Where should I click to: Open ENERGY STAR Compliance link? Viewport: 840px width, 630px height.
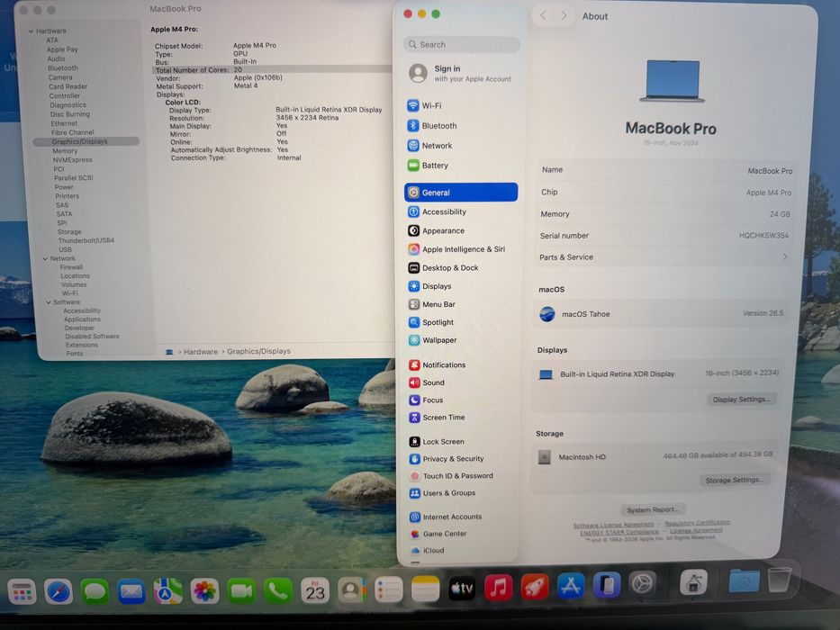coord(619,532)
